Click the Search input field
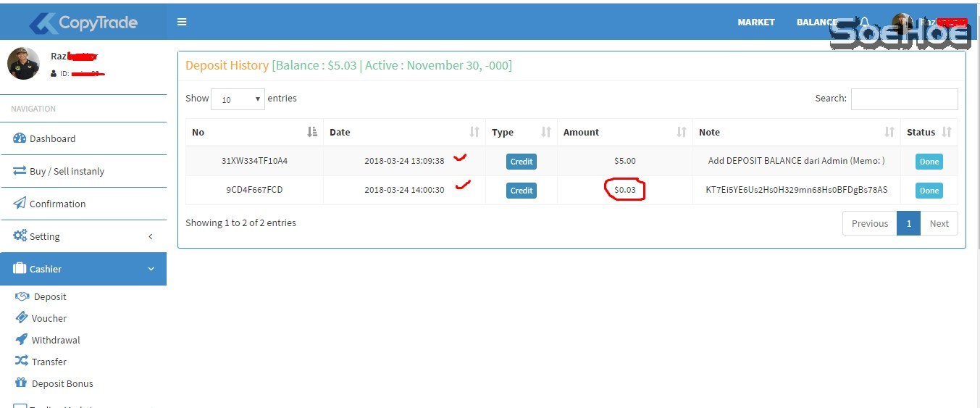Viewport: 980px width, 408px height. [904, 99]
